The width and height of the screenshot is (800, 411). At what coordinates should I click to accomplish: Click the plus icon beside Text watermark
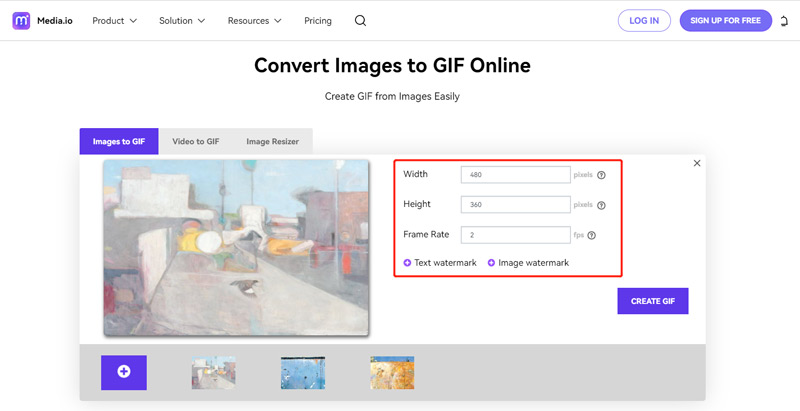[x=407, y=263]
